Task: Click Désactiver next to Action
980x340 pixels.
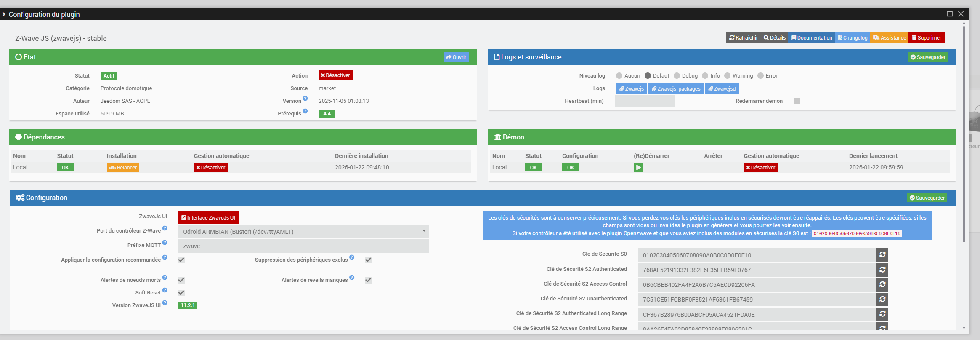Action: click(x=335, y=75)
